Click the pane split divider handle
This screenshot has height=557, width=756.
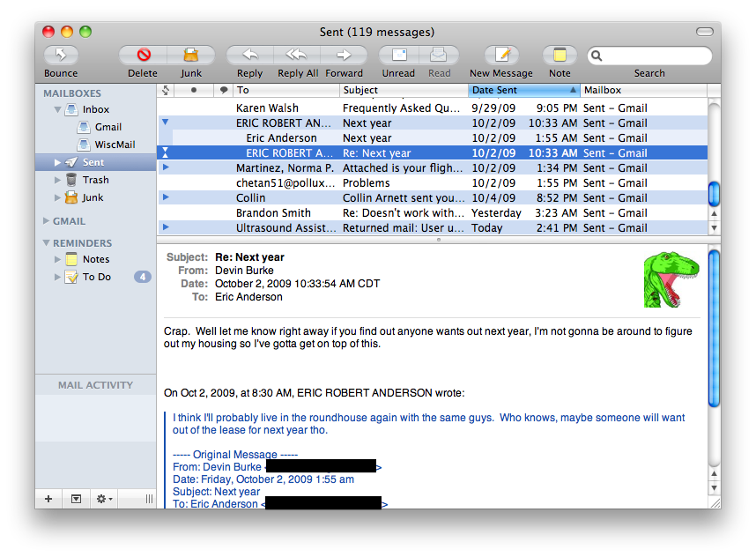438,240
